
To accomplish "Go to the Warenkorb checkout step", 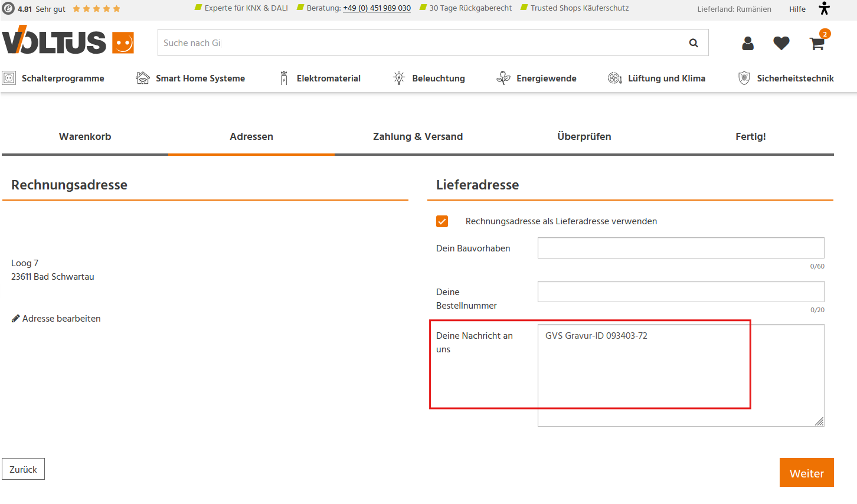I will (x=85, y=136).
